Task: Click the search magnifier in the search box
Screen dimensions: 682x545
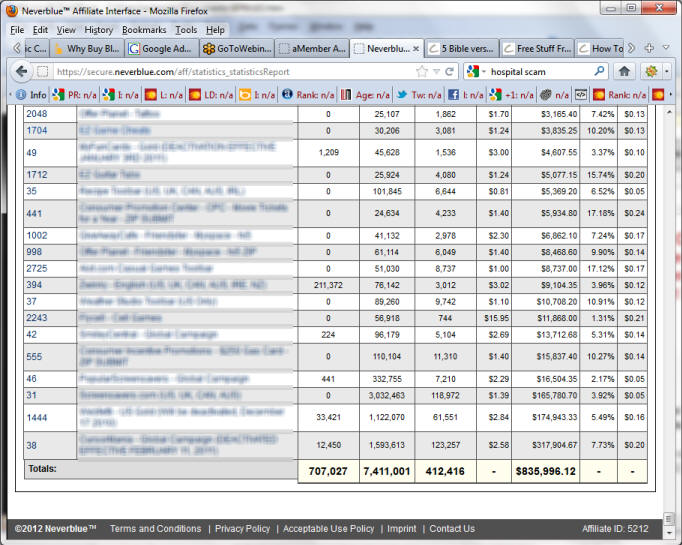Action: (x=599, y=71)
